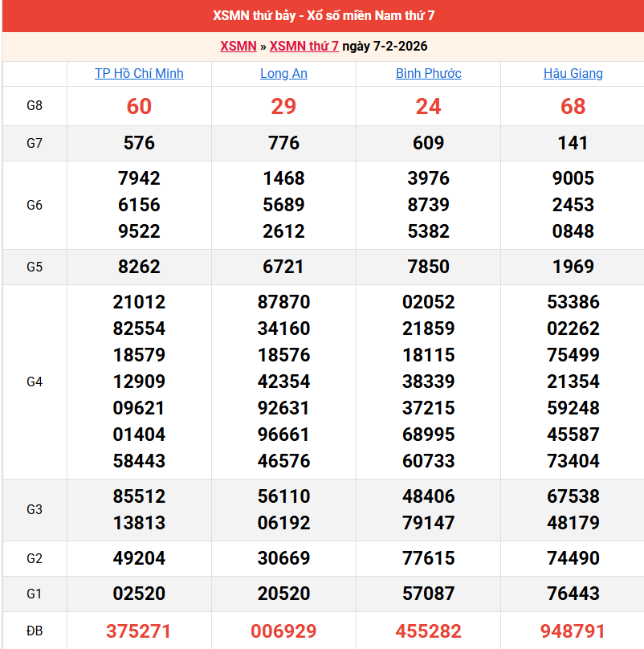Open the TP Hồ Chí Minh province link
Viewport: 644px width, 649px height.
[139, 74]
